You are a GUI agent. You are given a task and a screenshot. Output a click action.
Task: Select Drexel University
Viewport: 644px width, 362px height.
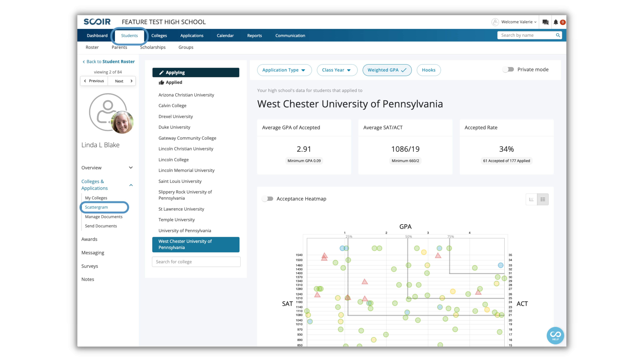point(176,116)
